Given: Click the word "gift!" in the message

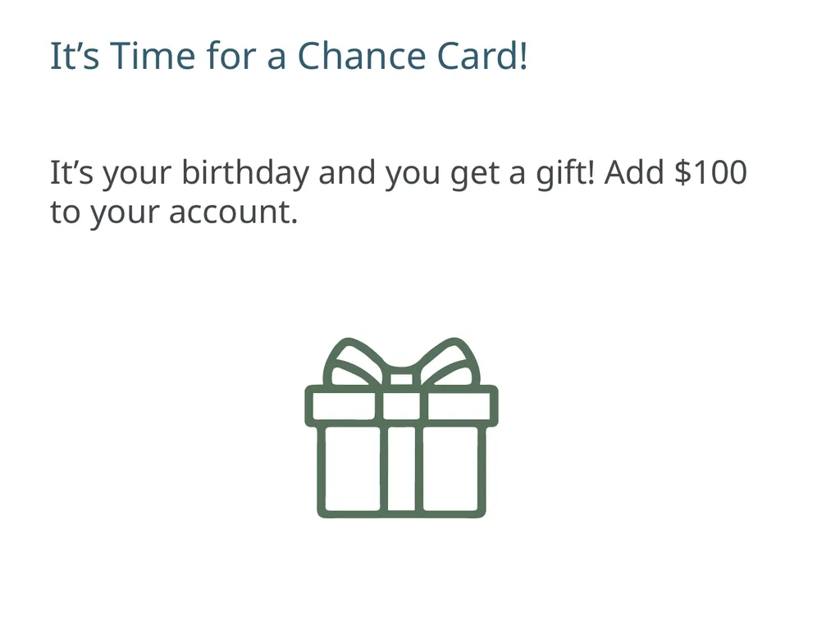Looking at the screenshot, I should click(x=566, y=172).
